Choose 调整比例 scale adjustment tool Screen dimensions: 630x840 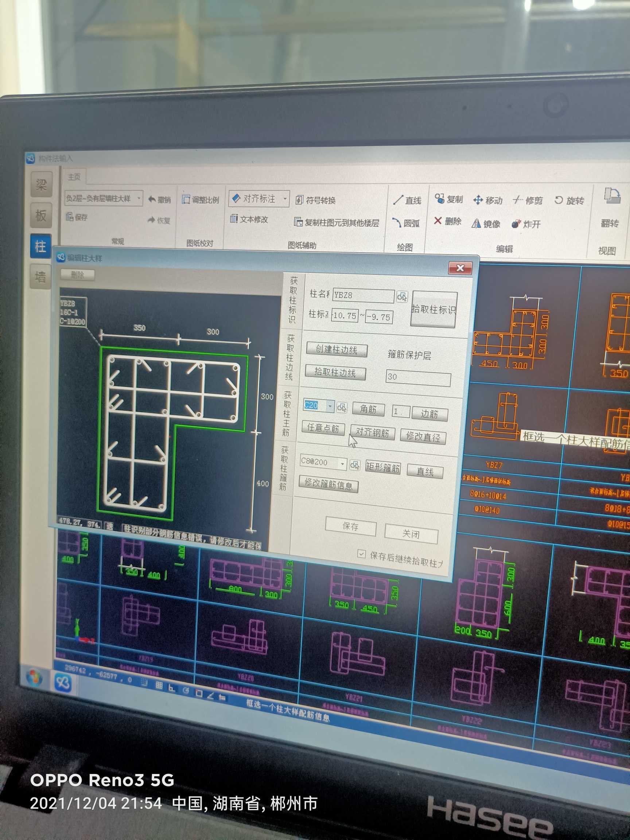coord(200,200)
